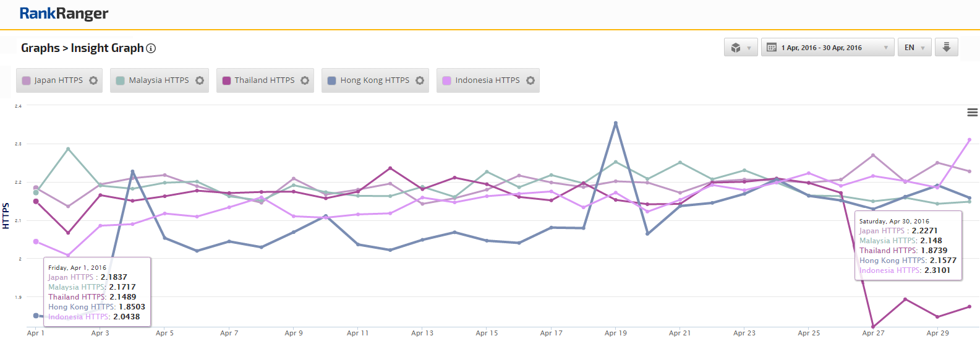The width and height of the screenshot is (980, 341).
Task: Go to RankRanger home logo
Action: tap(64, 14)
